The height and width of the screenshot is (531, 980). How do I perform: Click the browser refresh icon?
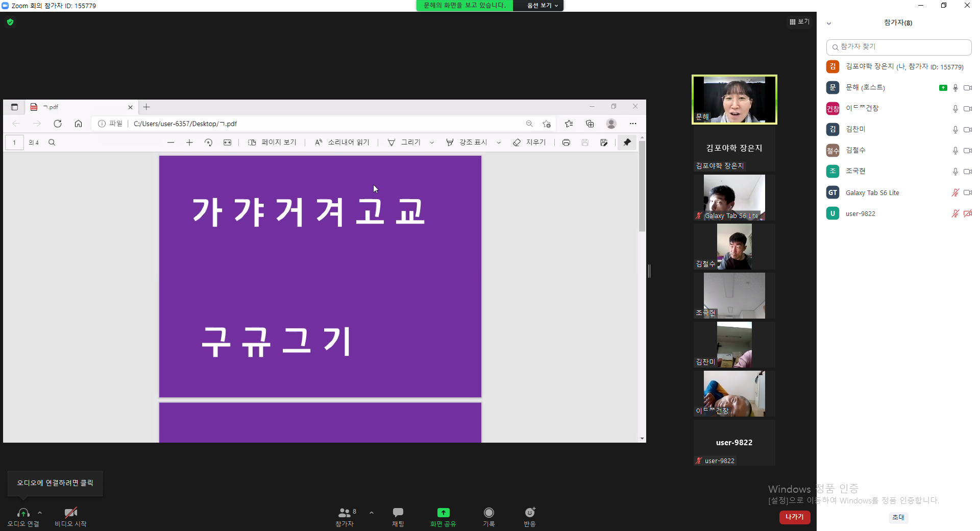click(58, 124)
